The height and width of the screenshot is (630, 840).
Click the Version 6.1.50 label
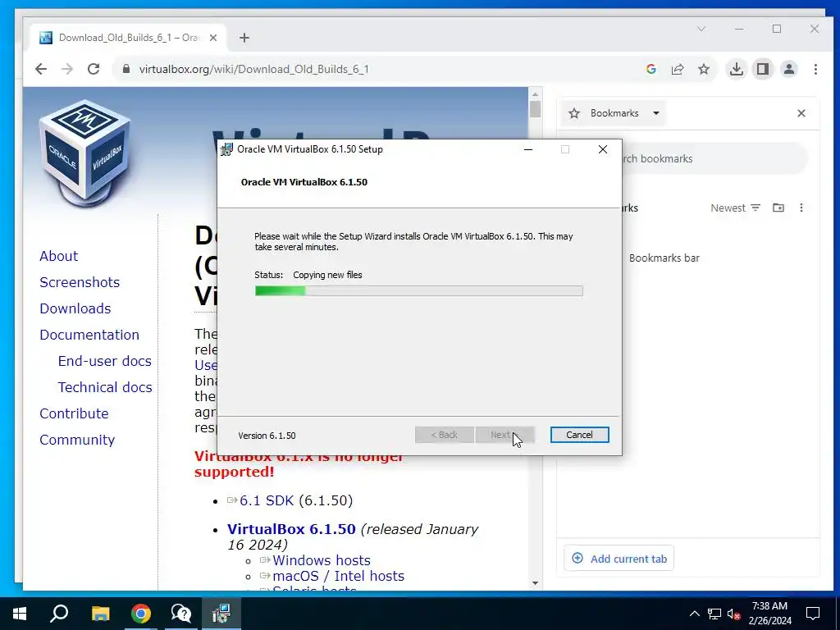click(x=267, y=436)
